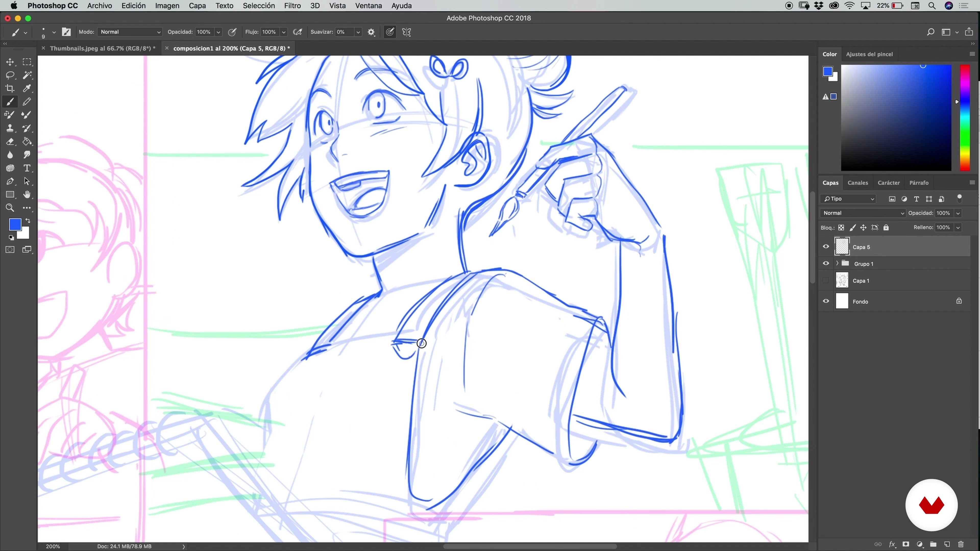Viewport: 980px width, 551px height.
Task: Toggle pressure for opacity
Action: coord(232,32)
